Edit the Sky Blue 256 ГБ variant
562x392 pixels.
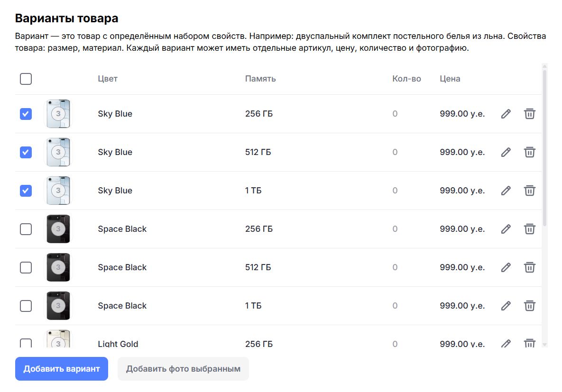[506, 114]
